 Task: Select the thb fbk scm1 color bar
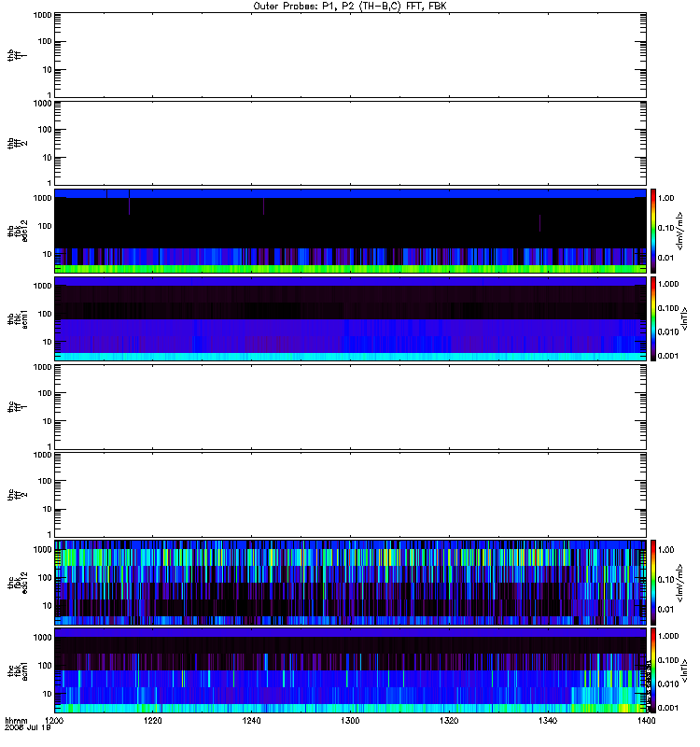pyautogui.click(x=653, y=318)
